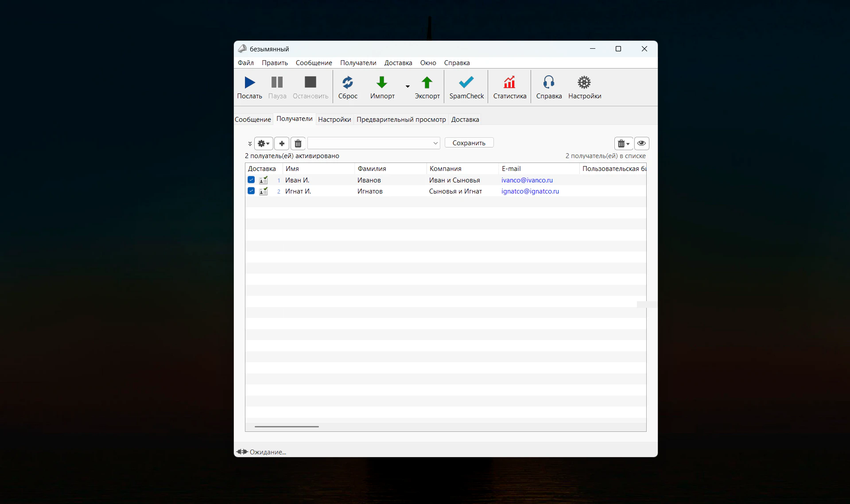Sort by the Компания column header

tap(463, 169)
